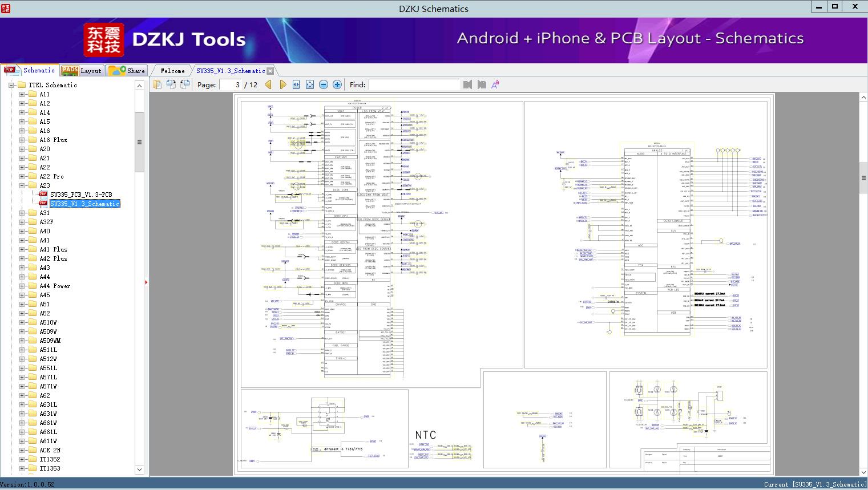868x490 pixels.
Task: Close the SU335_V1.3_Schematic tab
Action: (x=271, y=71)
